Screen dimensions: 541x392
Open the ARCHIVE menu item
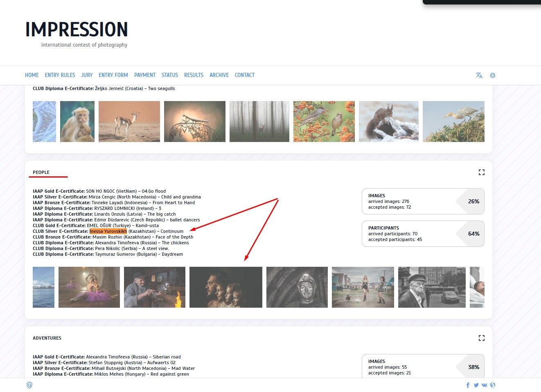click(x=219, y=75)
